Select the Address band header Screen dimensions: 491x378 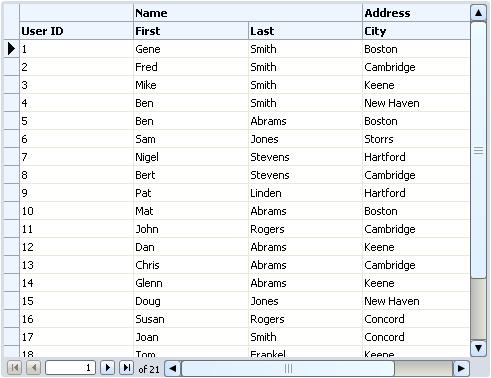[416, 13]
